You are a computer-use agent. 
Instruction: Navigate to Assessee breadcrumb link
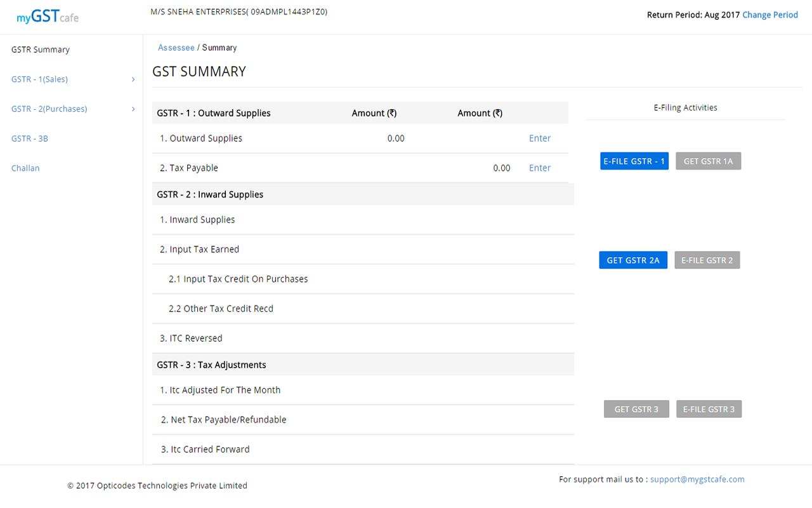tap(176, 48)
